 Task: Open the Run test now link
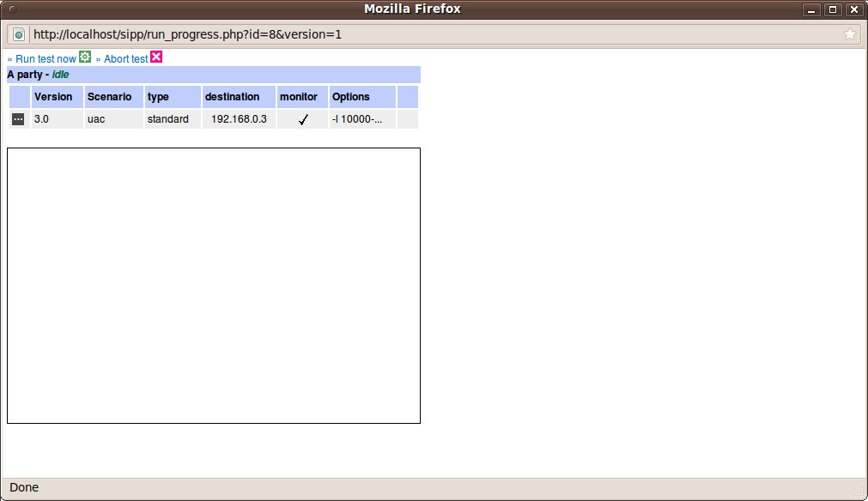coord(46,58)
